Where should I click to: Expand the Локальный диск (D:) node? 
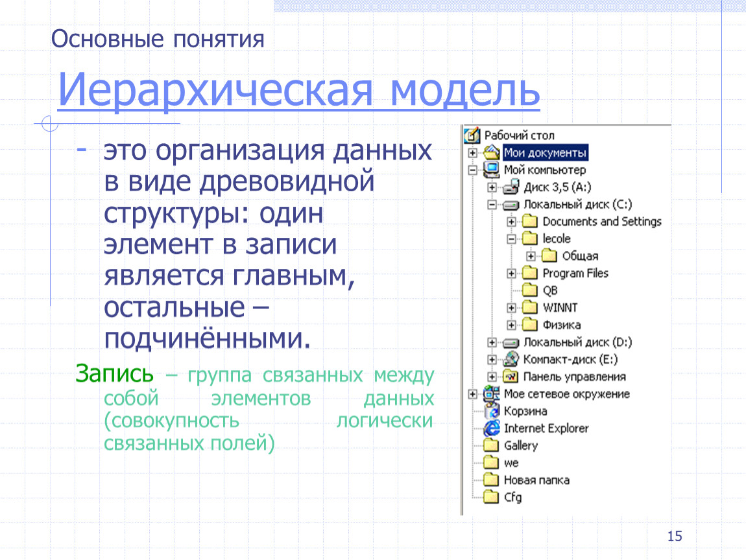492,342
